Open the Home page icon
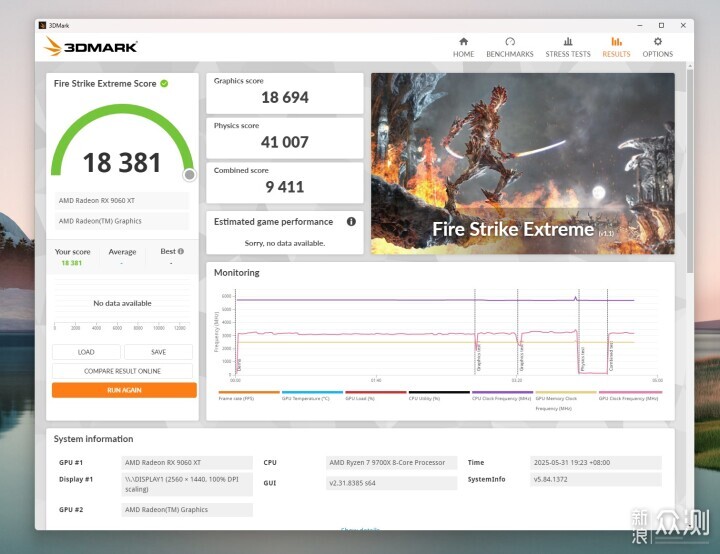The width and height of the screenshot is (720, 554). 464,41
